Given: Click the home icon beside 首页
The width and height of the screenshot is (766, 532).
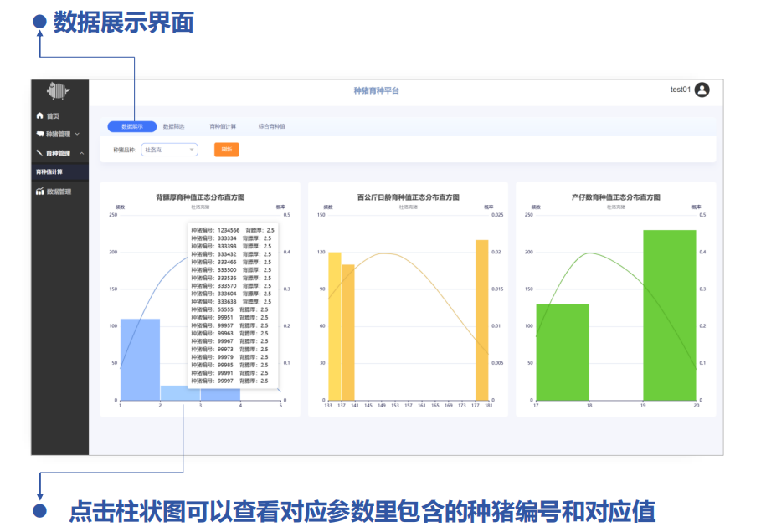Looking at the screenshot, I should pos(39,116).
